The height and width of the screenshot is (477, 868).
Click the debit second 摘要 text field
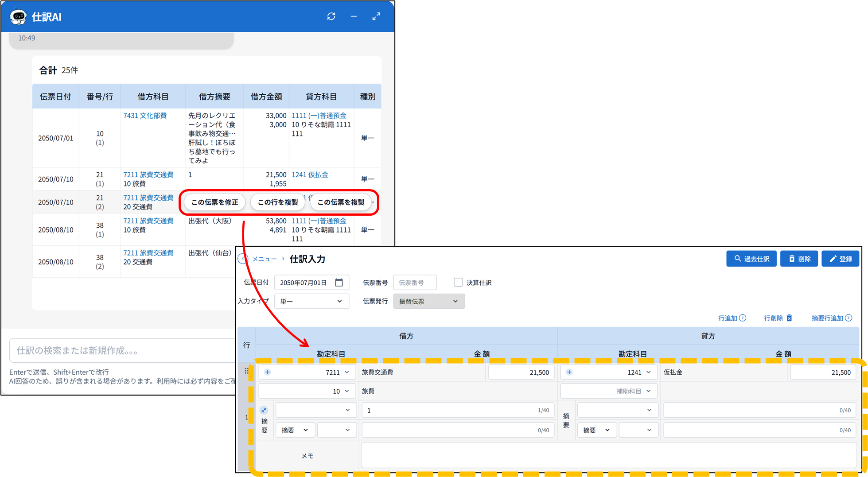click(x=458, y=430)
